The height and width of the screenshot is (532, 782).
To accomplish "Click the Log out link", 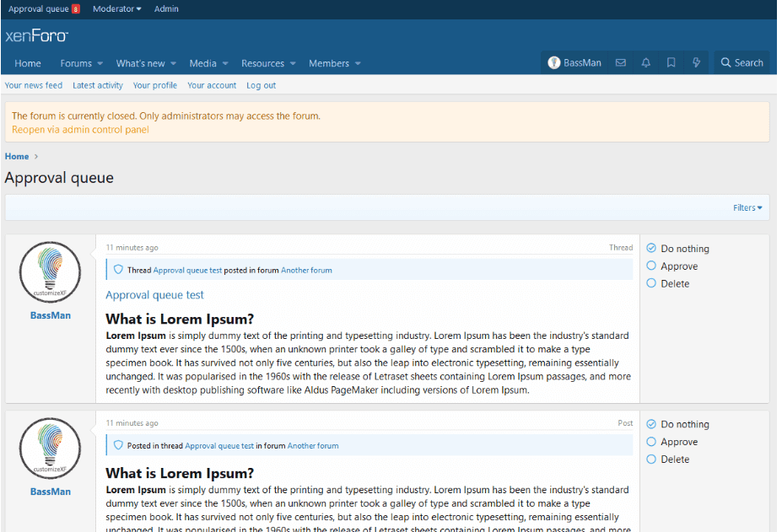I will (x=261, y=85).
